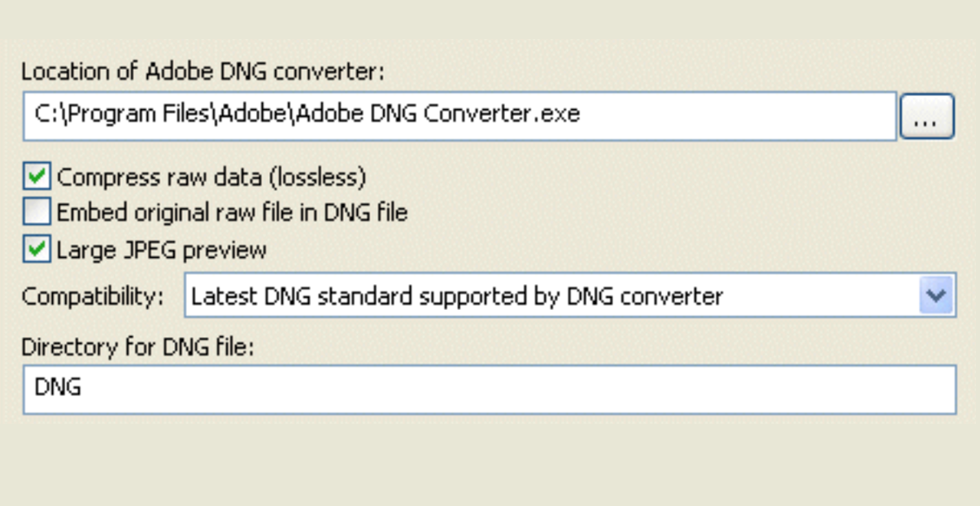Toggle the Compress raw data checkbox
Screen dimensions: 980x506
[37, 177]
